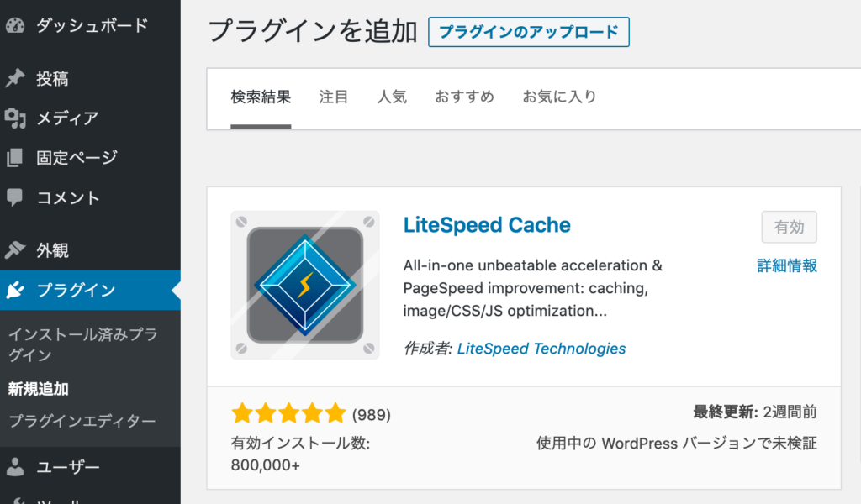Image resolution: width=861 pixels, height=504 pixels.
Task: Click the Appearance paintbrush icon
Action: [15, 250]
